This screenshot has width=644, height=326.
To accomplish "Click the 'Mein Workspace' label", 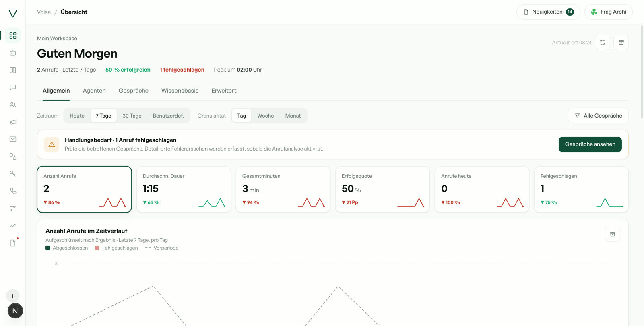I will [57, 39].
